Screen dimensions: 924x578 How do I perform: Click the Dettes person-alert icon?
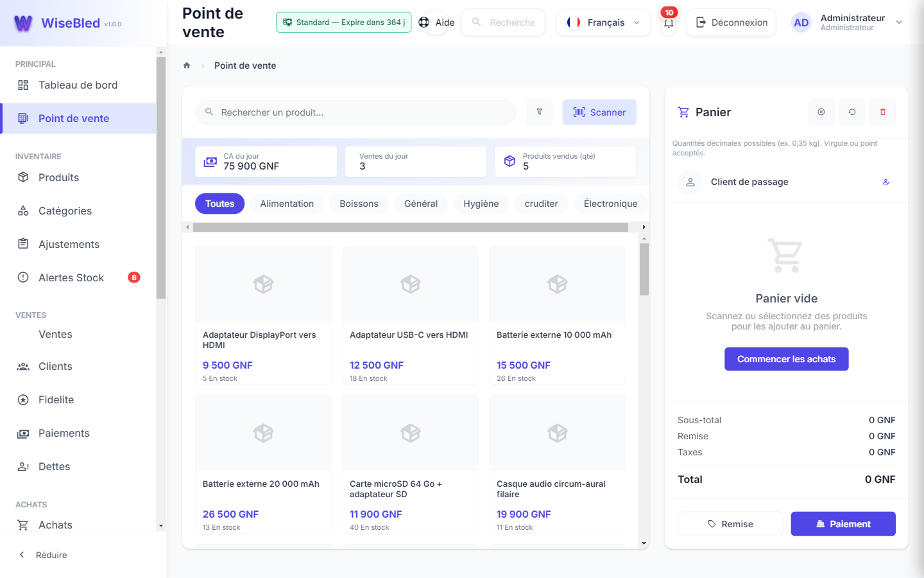[x=23, y=467]
